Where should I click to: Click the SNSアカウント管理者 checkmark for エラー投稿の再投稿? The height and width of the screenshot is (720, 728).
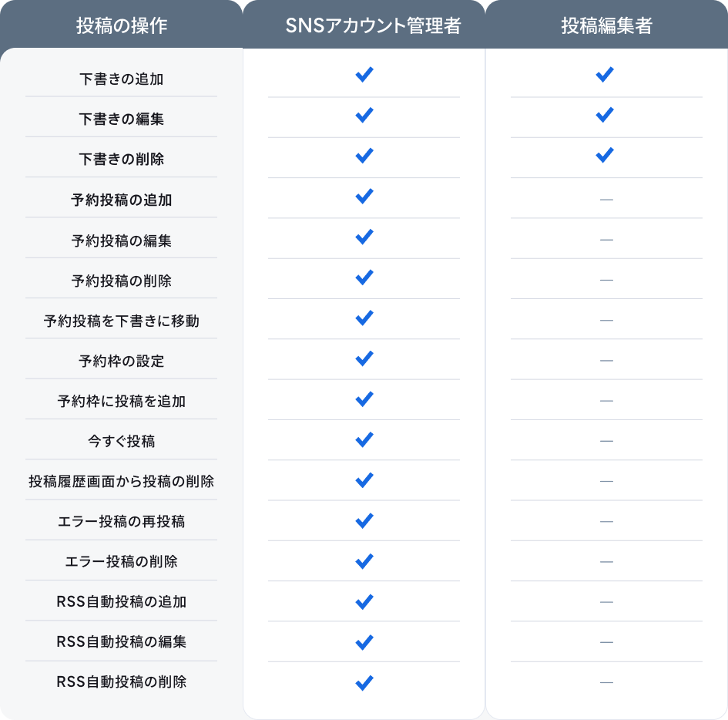364,520
